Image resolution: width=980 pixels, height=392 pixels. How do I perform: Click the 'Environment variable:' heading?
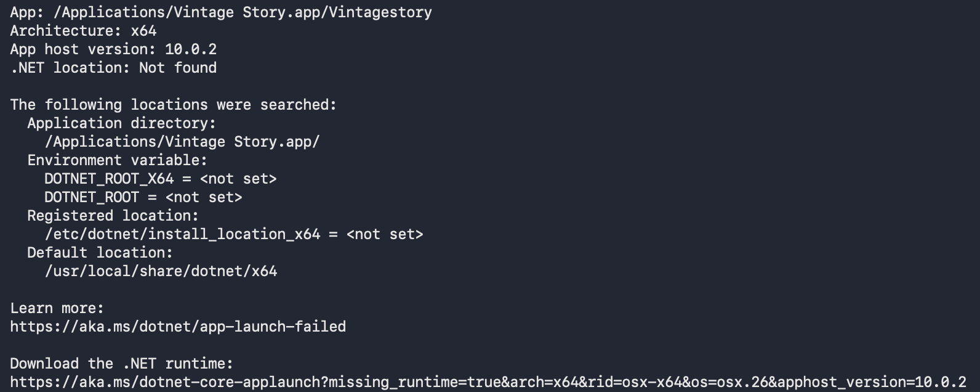pos(118,160)
